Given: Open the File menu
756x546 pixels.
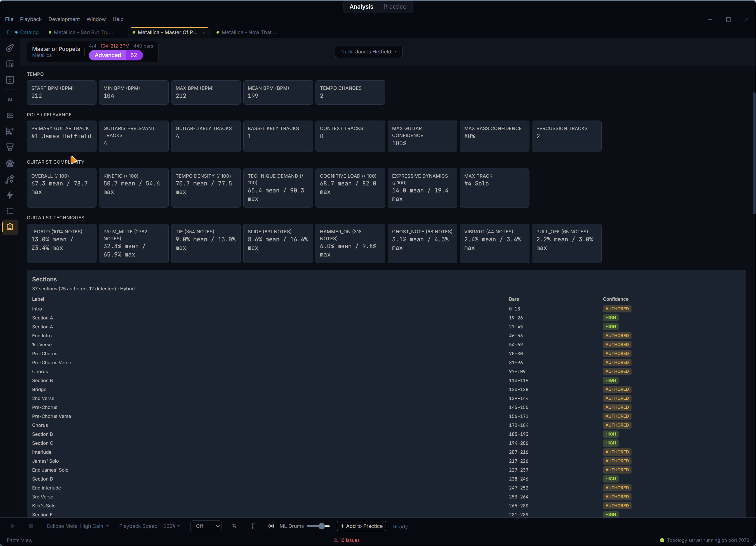Looking at the screenshot, I should point(9,19).
